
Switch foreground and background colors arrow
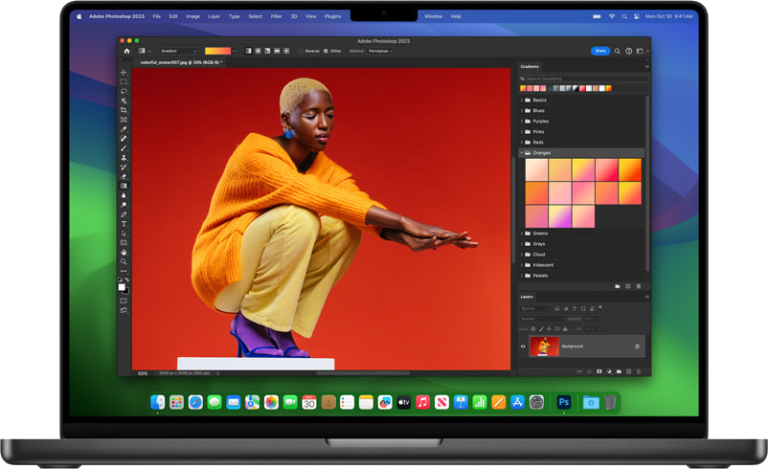pos(127,280)
